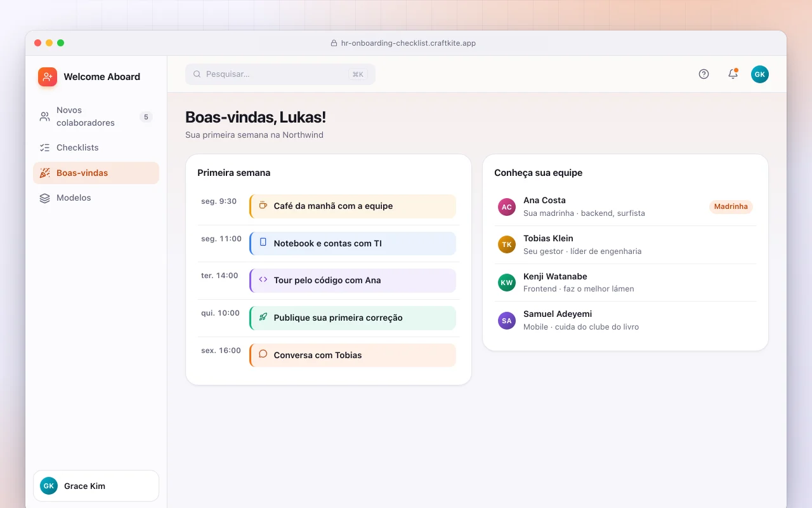Screen dimensions: 812x508
Task: Click the Checklists list icon
Action: 44,147
